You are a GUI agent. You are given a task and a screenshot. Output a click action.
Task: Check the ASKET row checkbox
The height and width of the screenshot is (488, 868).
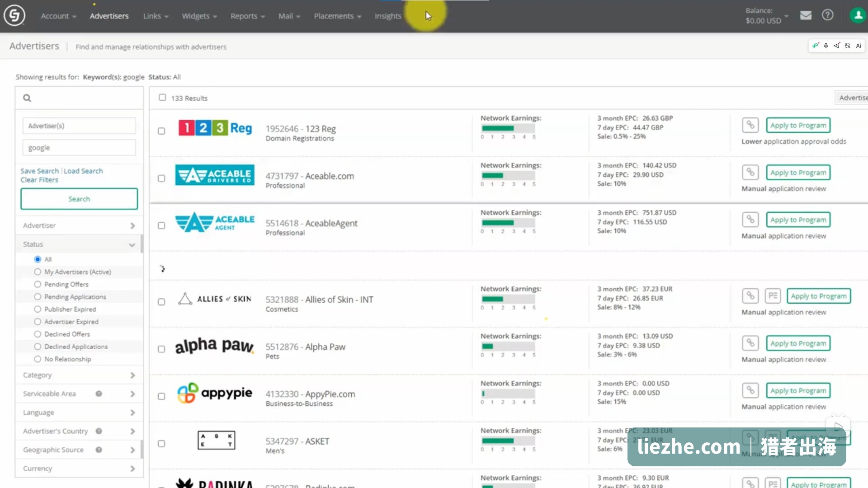pos(161,444)
